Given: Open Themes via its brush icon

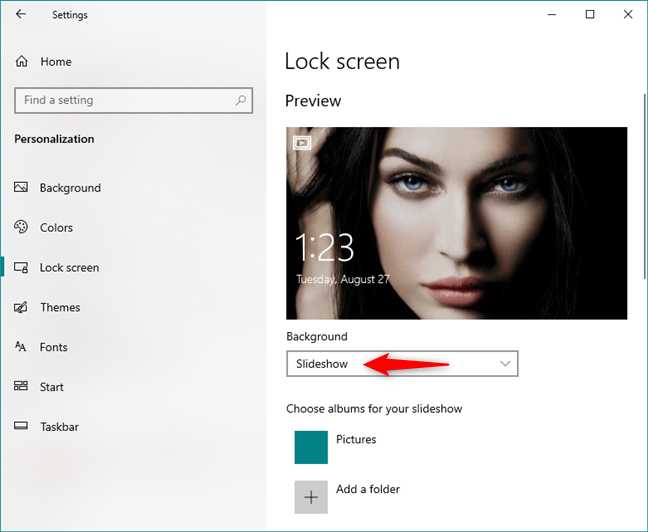Looking at the screenshot, I should 21,308.
